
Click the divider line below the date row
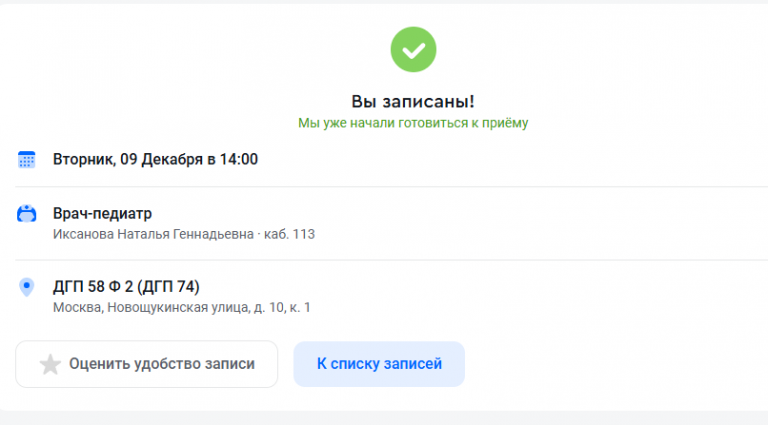391,187
